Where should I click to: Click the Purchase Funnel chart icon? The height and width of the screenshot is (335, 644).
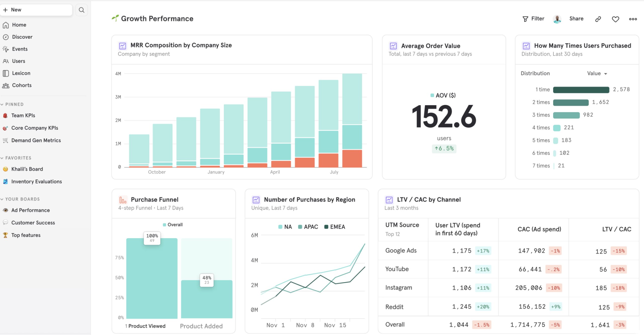pyautogui.click(x=123, y=200)
